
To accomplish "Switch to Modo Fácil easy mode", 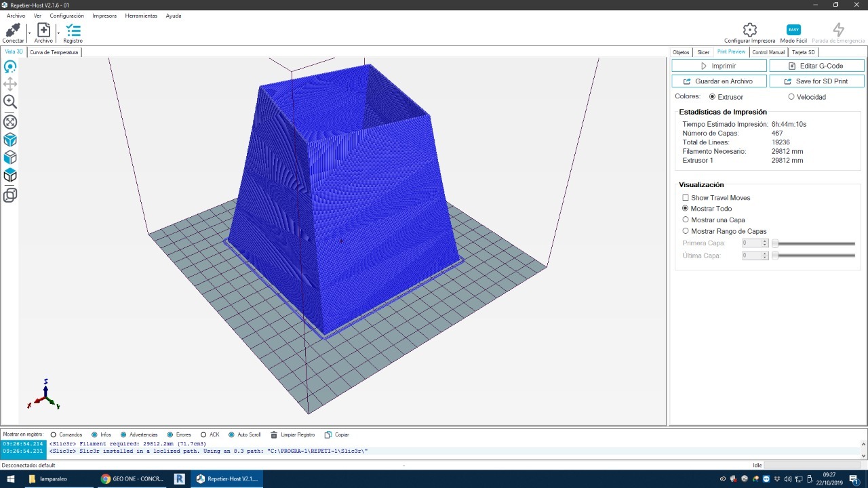I will pos(793,30).
